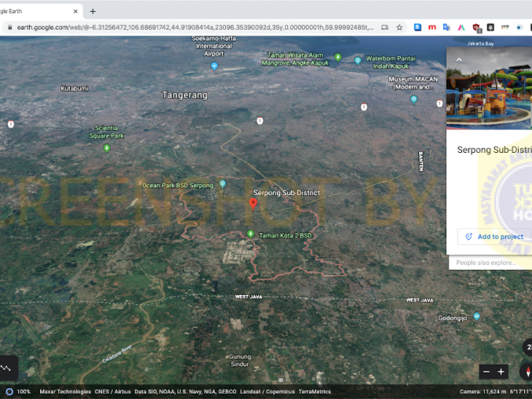Click the Soekarno-Hatta Airport blue marker

click(214, 66)
